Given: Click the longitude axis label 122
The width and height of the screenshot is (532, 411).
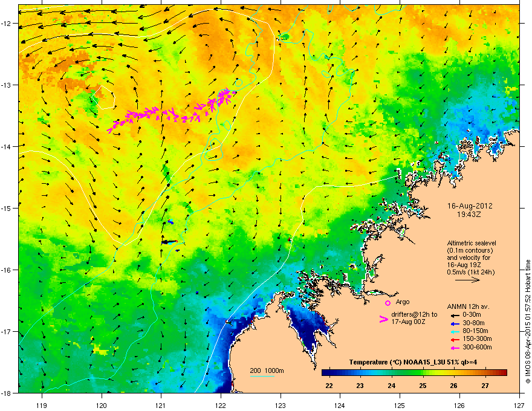Looking at the screenshot, I should coord(221,405).
